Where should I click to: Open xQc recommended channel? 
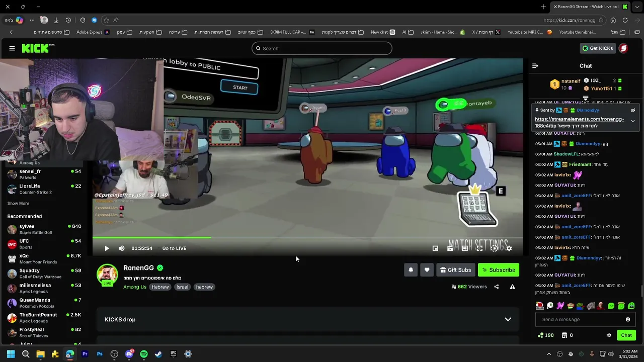click(44, 258)
